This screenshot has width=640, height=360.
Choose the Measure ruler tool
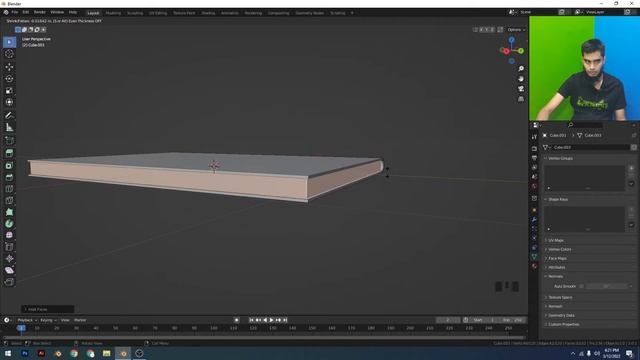(9, 127)
